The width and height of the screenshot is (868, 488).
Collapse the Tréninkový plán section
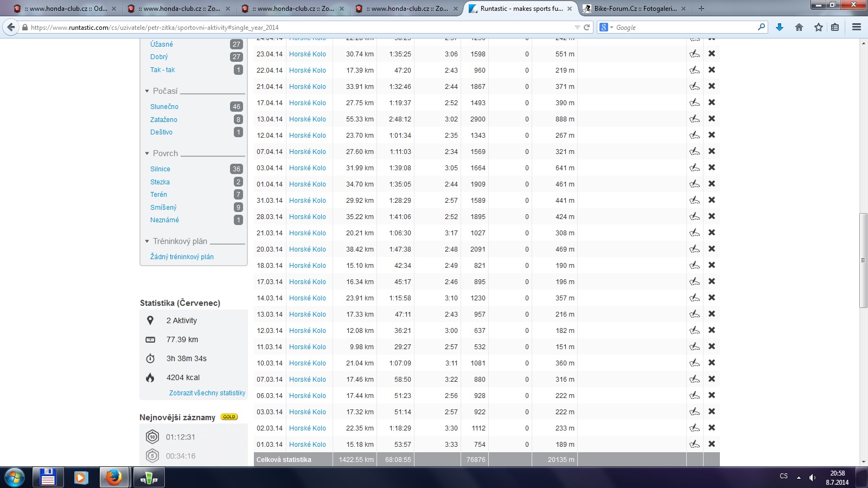click(147, 241)
